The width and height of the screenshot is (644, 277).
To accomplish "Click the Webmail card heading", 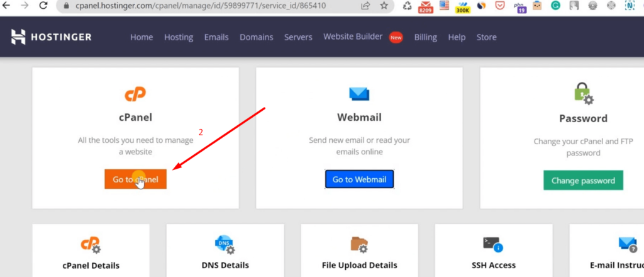I will [359, 118].
